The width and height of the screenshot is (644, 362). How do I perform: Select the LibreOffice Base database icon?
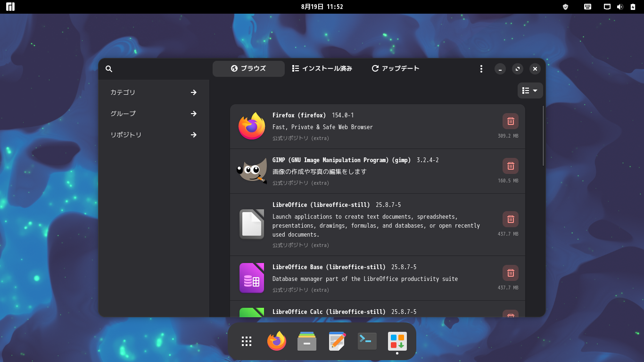click(252, 278)
